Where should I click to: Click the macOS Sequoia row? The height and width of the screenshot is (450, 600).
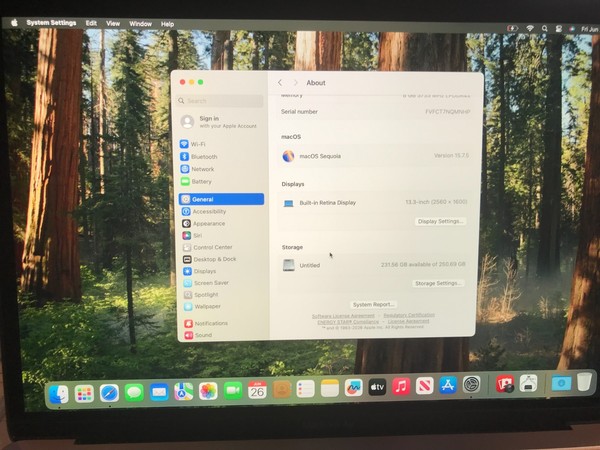click(x=375, y=156)
